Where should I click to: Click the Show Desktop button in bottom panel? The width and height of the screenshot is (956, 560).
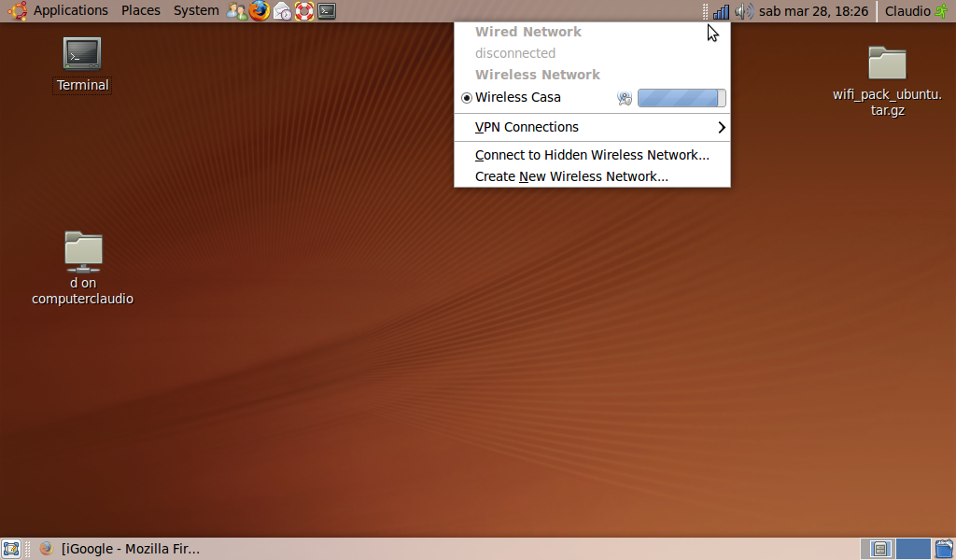[11, 549]
